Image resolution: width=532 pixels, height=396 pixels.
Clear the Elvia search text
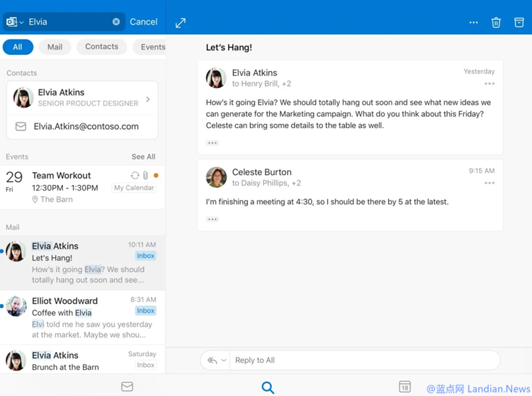pyautogui.click(x=116, y=22)
